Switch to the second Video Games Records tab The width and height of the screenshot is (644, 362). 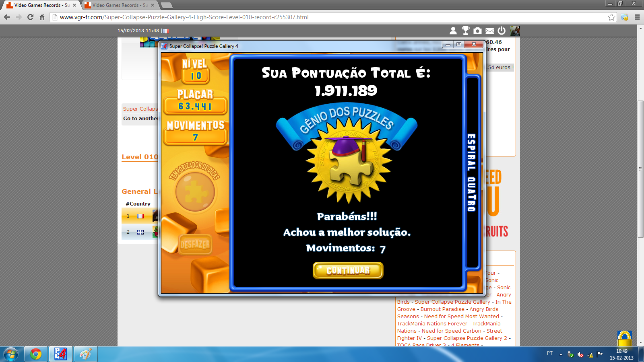click(117, 5)
